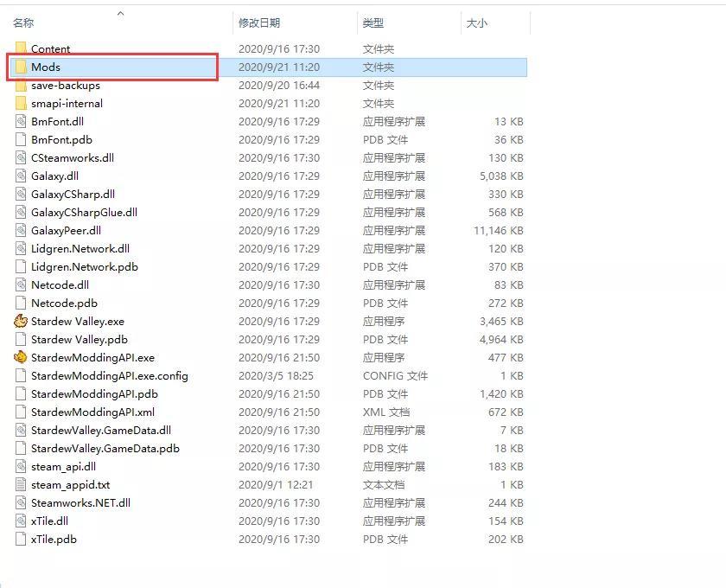Select the Galaxy.dll file name
Image resolution: width=726 pixels, height=588 pixels.
(x=55, y=176)
